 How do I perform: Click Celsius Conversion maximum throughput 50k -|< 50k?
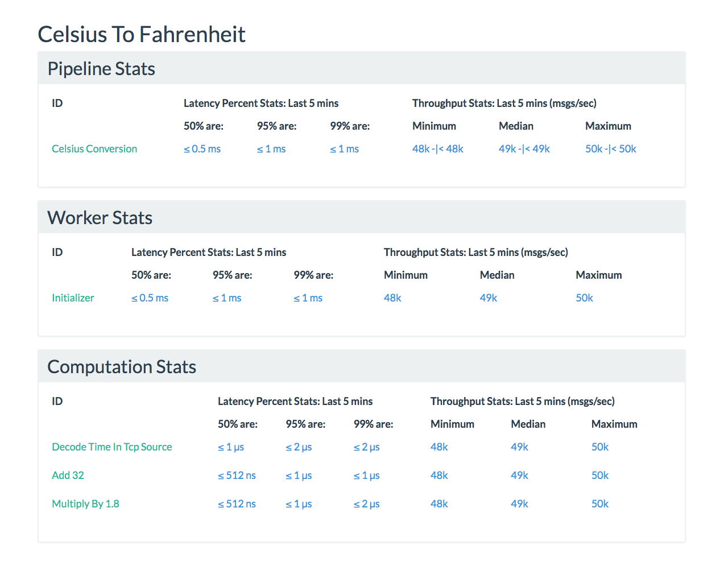pos(610,149)
